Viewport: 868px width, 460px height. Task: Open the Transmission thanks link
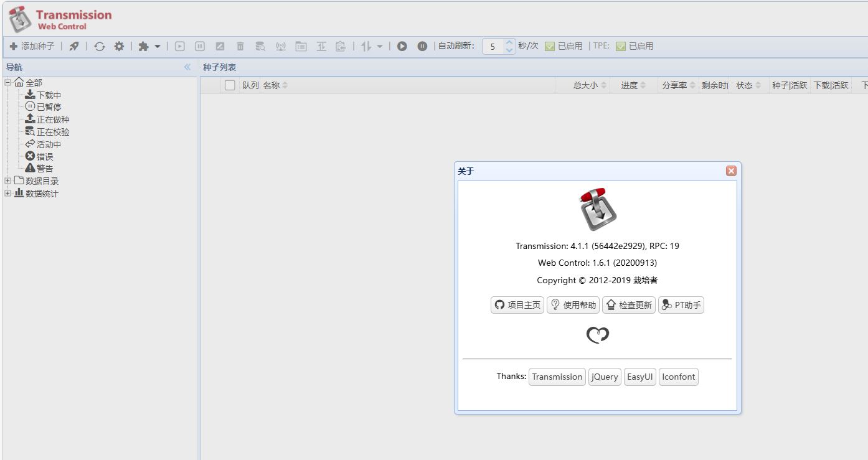[x=557, y=377]
